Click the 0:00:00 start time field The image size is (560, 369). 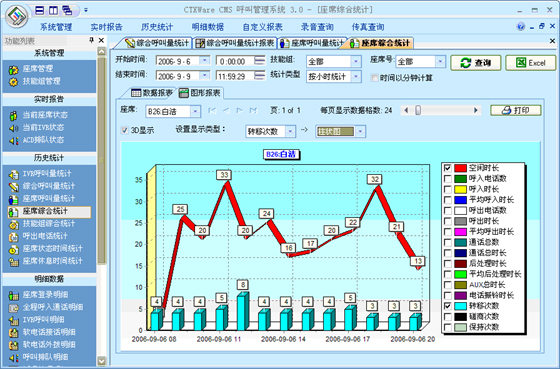pyautogui.click(x=236, y=61)
